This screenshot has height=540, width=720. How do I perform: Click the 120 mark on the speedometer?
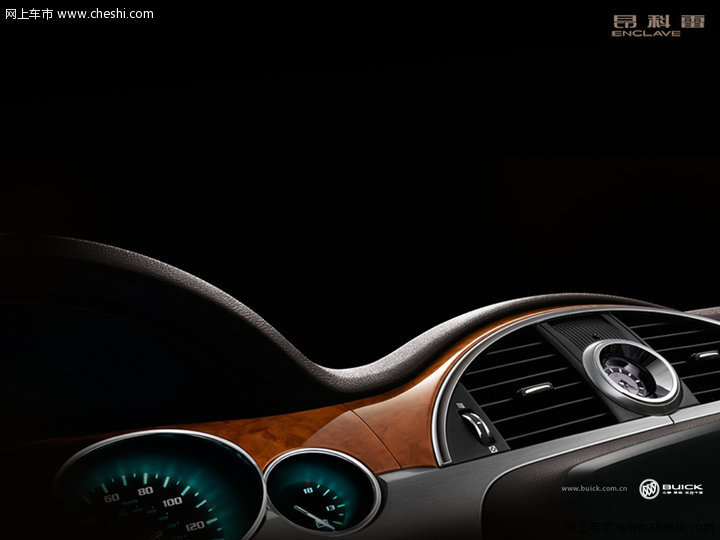(x=195, y=524)
